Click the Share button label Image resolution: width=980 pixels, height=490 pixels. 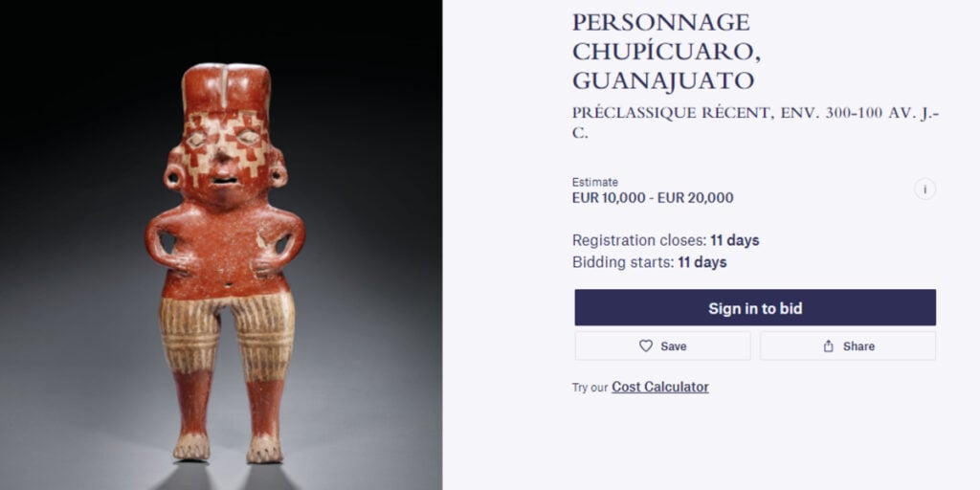pyautogui.click(x=858, y=346)
